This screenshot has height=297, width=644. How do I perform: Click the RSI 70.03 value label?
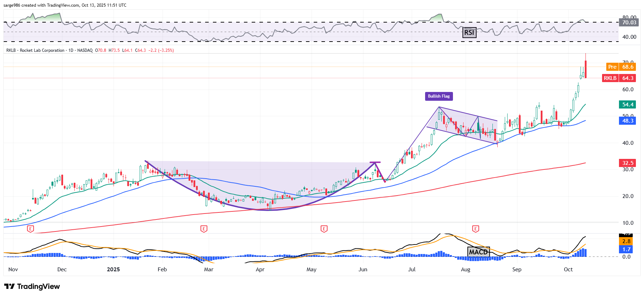pos(629,23)
